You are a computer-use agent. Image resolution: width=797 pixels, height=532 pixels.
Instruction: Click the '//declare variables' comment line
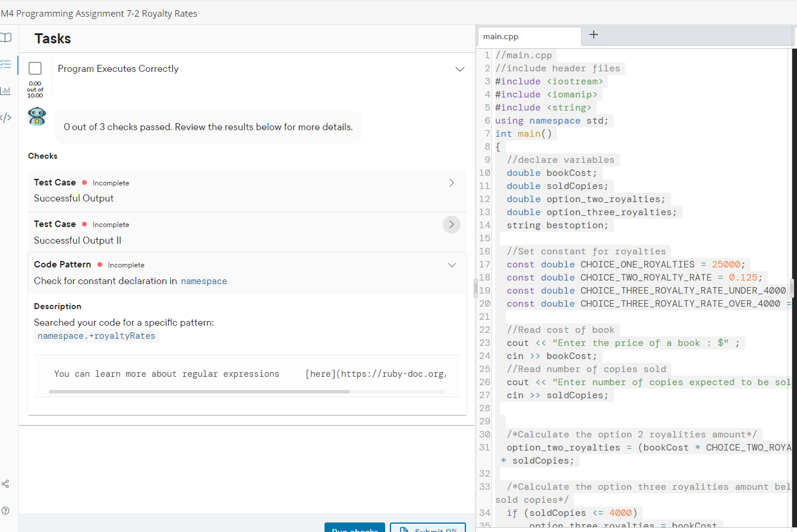[x=560, y=160]
